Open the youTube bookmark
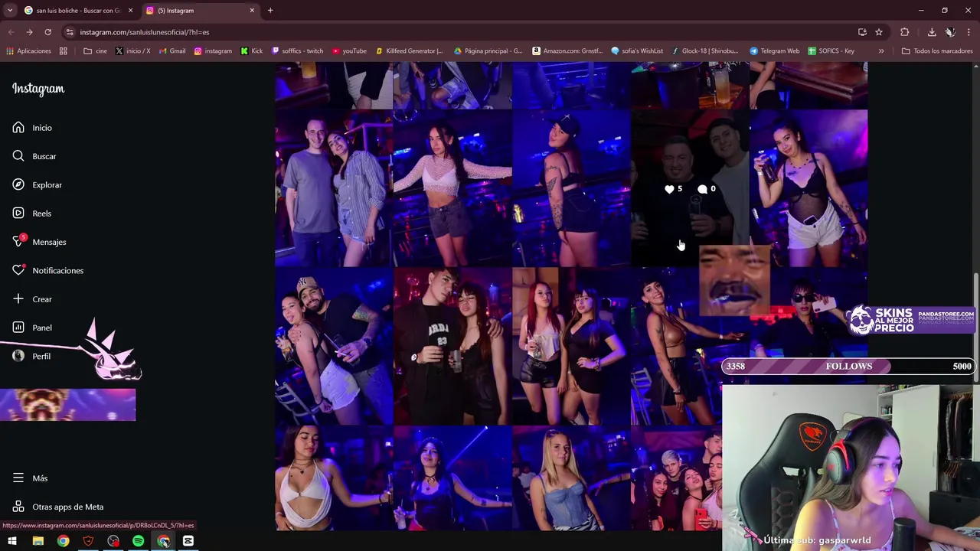 coord(348,51)
